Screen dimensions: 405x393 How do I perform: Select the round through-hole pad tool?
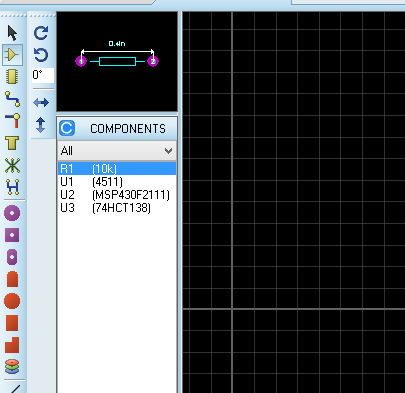[x=12, y=213]
